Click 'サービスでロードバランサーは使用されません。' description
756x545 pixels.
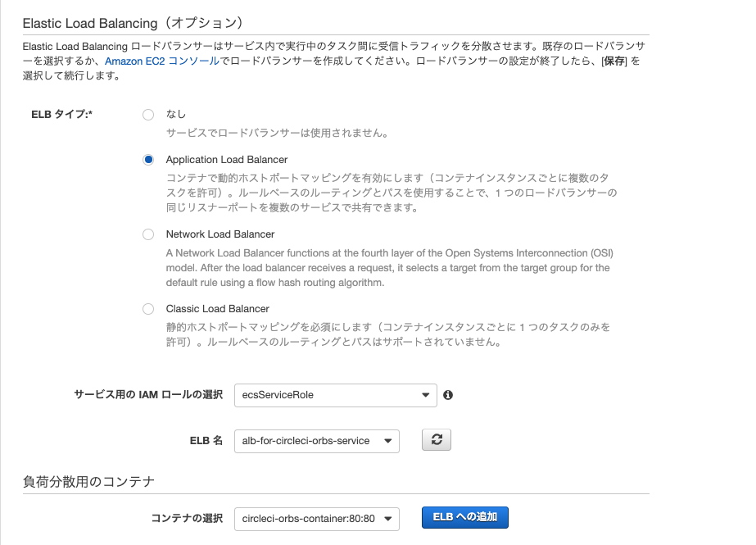tap(278, 133)
